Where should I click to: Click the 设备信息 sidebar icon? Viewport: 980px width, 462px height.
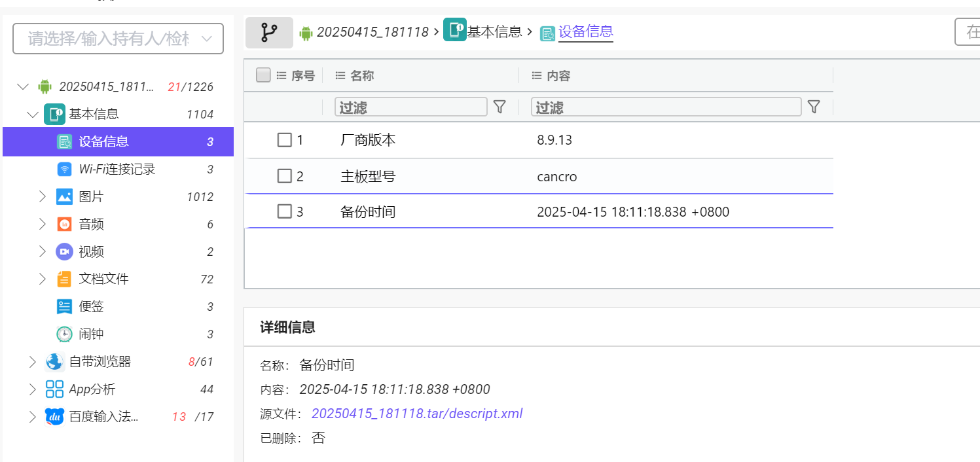(x=64, y=142)
